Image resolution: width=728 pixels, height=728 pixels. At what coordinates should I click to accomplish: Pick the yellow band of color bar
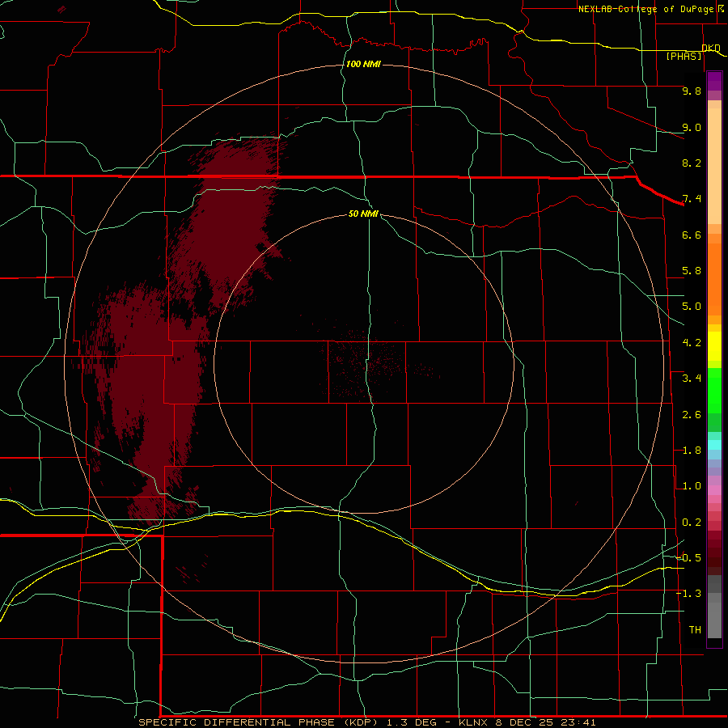(x=714, y=346)
